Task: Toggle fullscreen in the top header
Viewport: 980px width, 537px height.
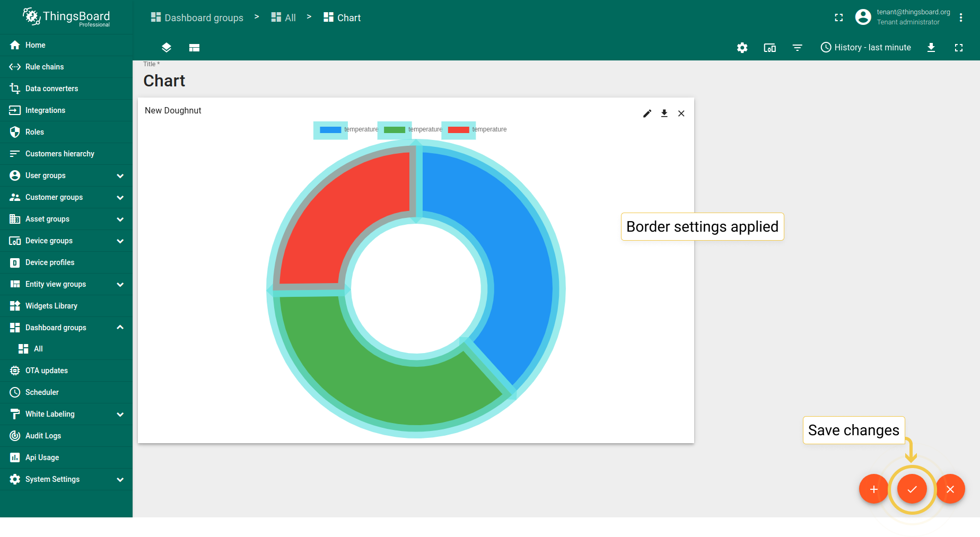Action: [x=839, y=17]
